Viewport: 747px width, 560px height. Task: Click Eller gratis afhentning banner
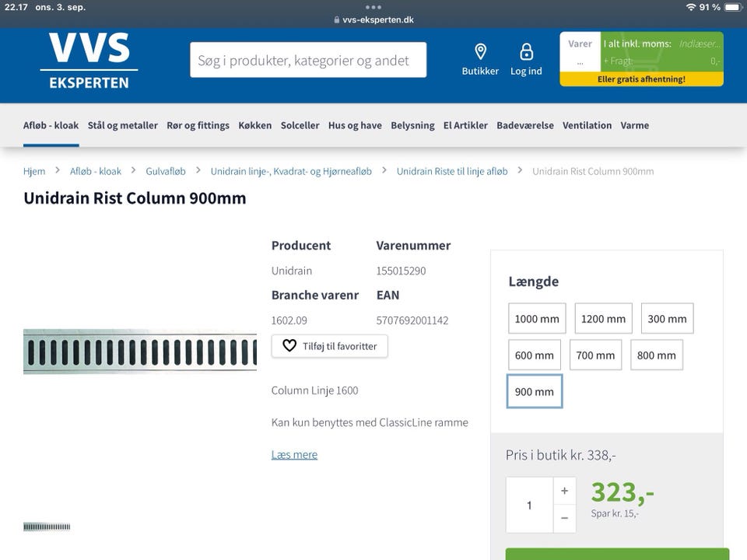click(641, 79)
